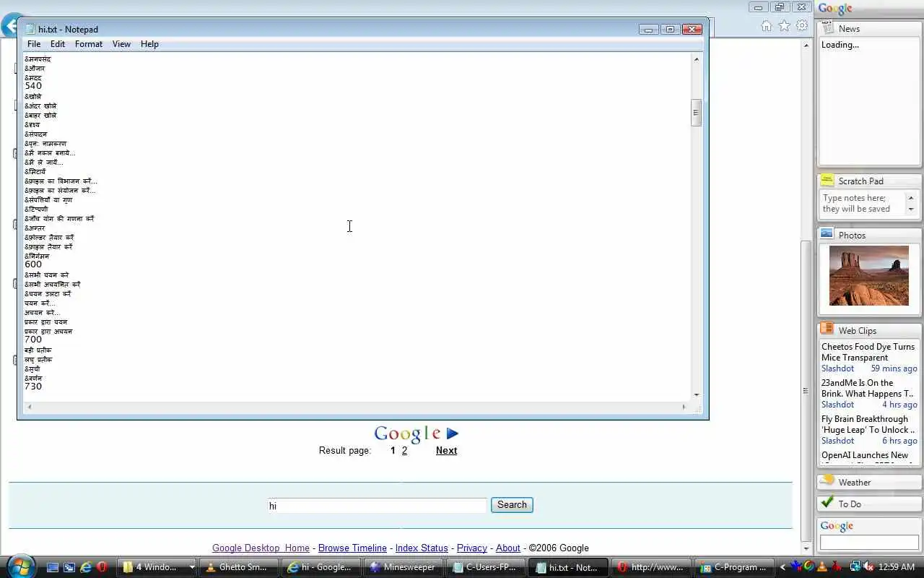Show hidden tray icons arrow
The image size is (924, 578).
783,567
